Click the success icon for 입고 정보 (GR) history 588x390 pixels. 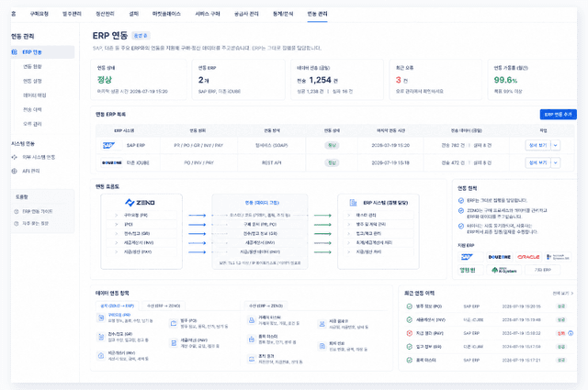tap(410, 347)
